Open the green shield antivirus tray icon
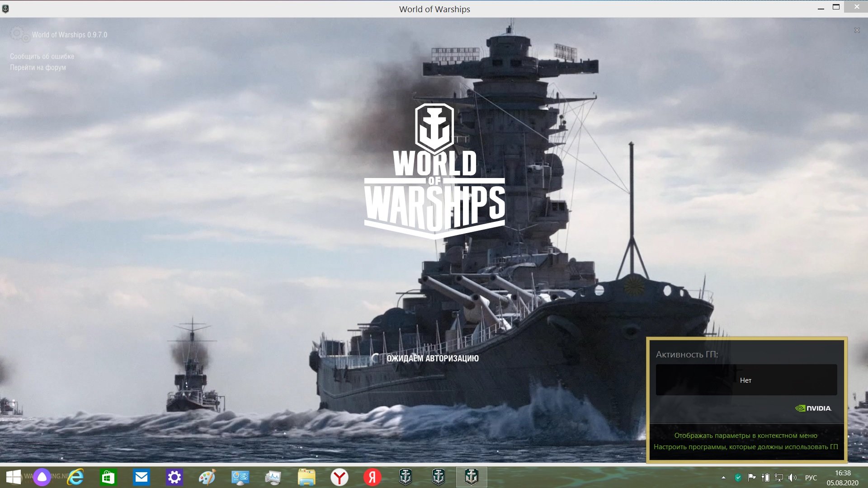 738,478
